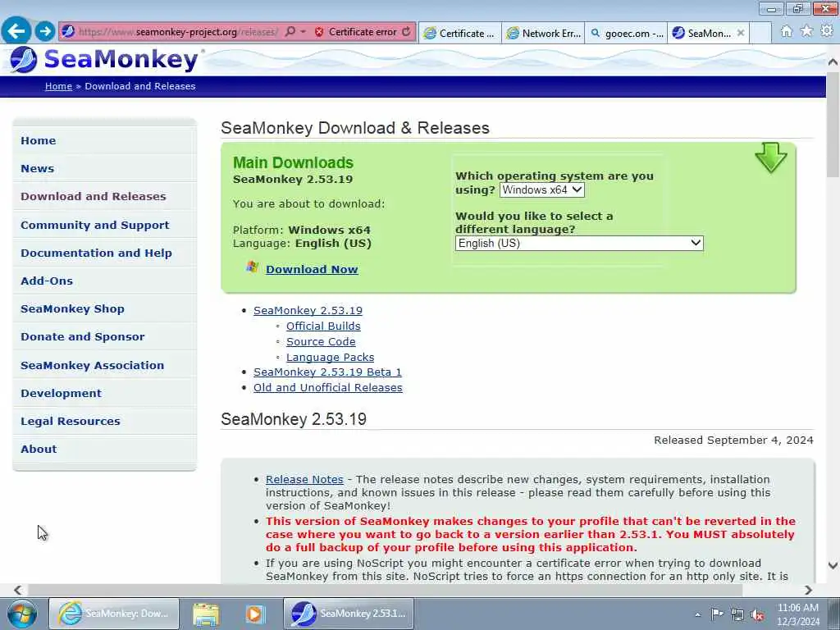This screenshot has width=840, height=630.
Task: Open the SeaMonkey 2.53.19 list link
Action: [308, 311]
